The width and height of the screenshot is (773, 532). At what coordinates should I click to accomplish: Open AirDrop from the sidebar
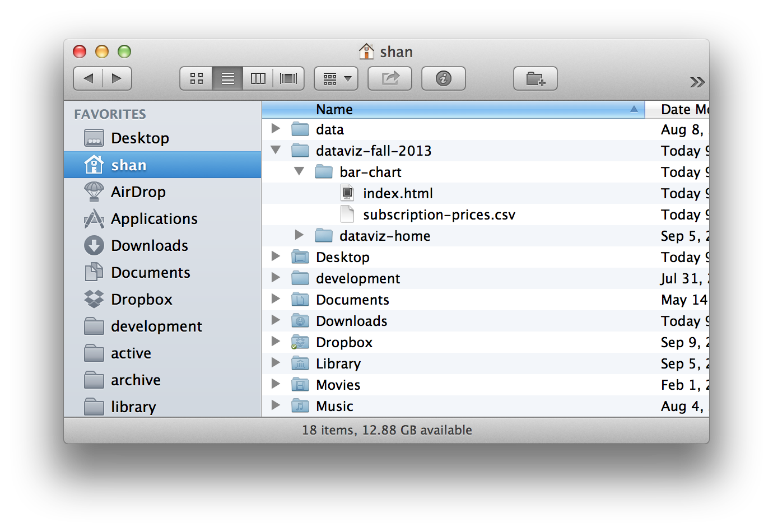tap(138, 192)
